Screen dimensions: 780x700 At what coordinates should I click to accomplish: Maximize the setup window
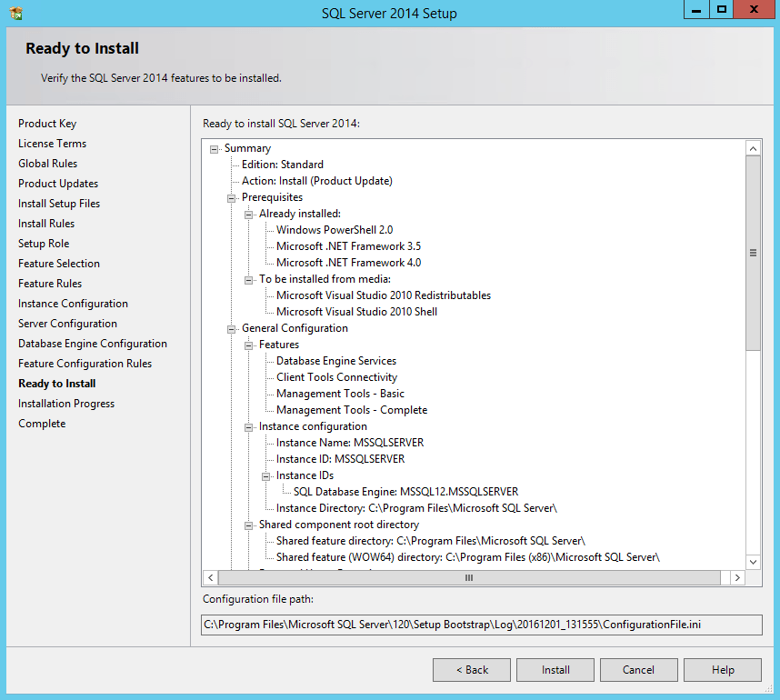(x=721, y=9)
